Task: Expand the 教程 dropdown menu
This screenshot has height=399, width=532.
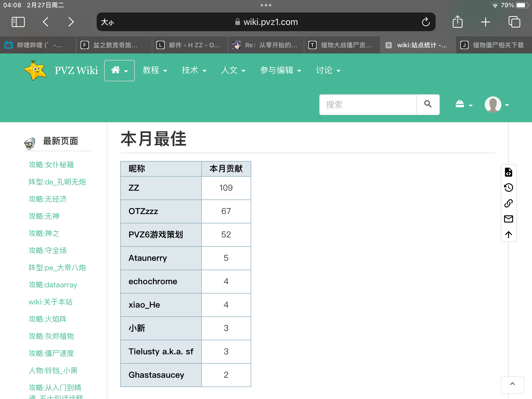Action: click(x=155, y=70)
